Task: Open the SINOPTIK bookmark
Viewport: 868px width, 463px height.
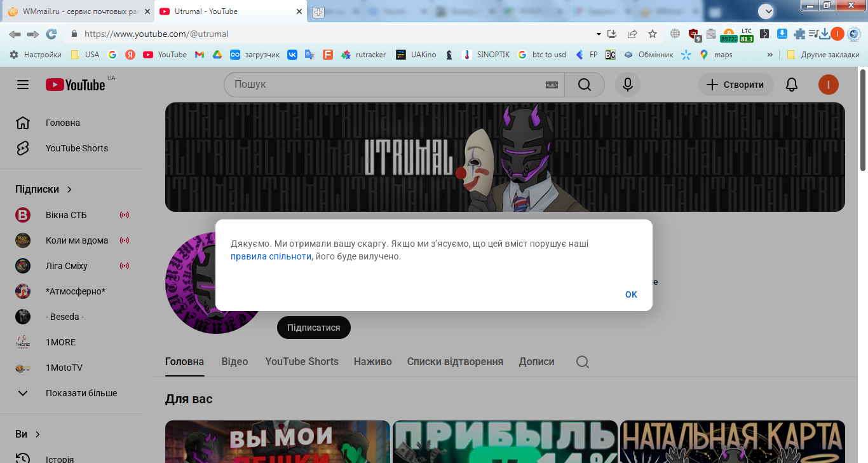Action: click(486, 55)
